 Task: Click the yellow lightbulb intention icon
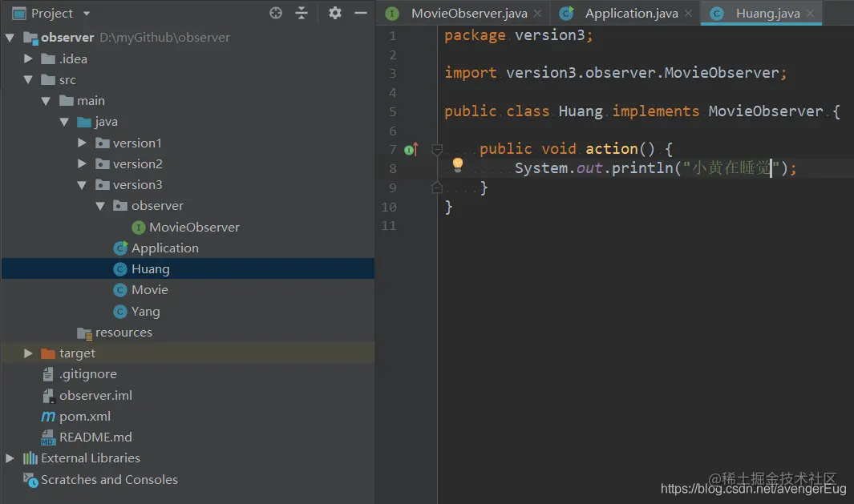click(458, 164)
